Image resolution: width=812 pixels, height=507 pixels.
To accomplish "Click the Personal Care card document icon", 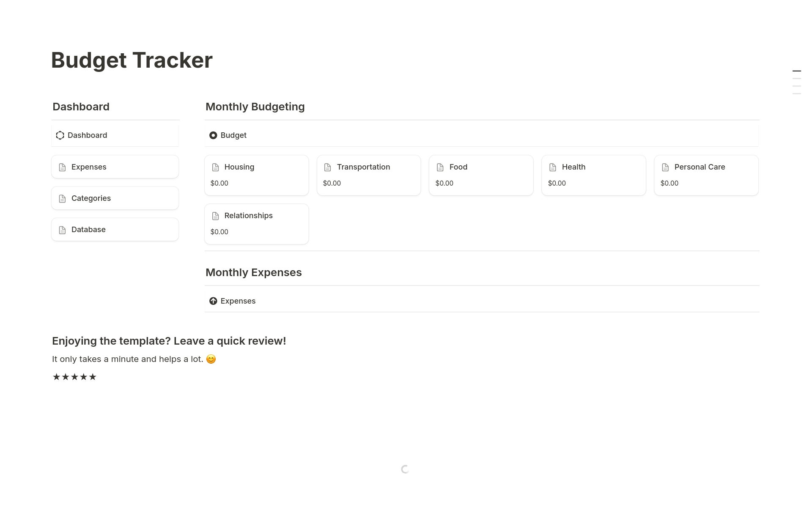I will pyautogui.click(x=664, y=167).
